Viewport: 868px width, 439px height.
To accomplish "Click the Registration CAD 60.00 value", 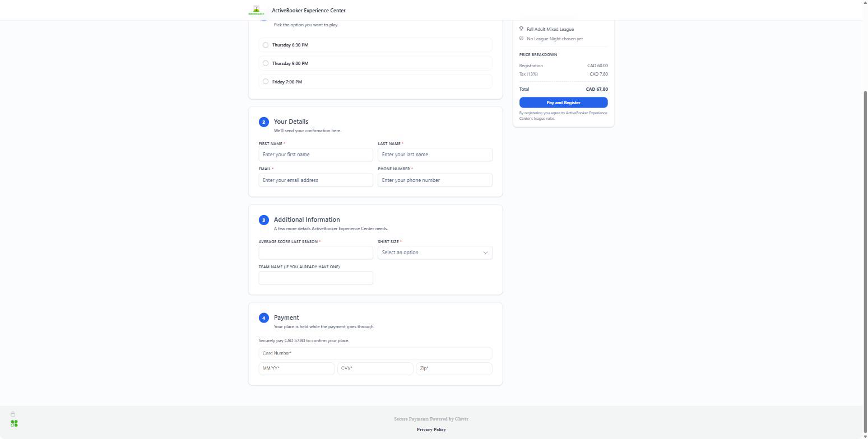I will click(x=597, y=66).
